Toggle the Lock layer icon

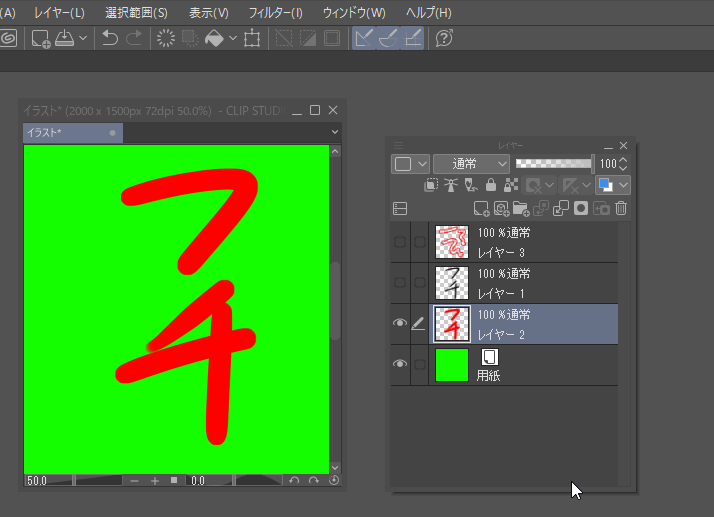[490, 185]
